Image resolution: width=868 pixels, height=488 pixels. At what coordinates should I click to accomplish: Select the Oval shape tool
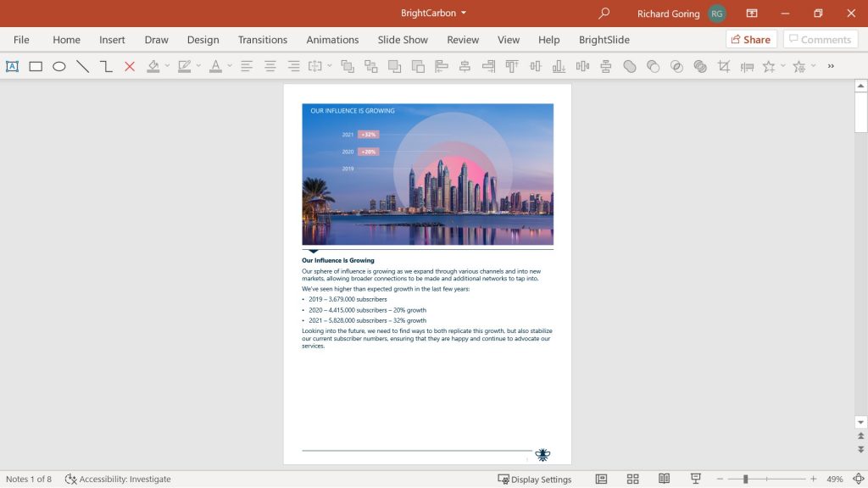[59, 66]
